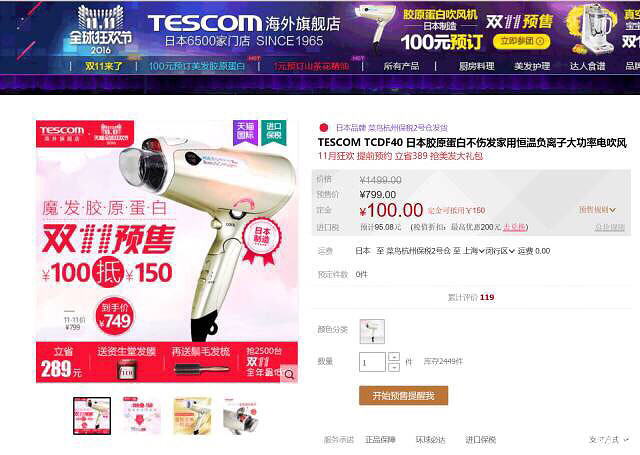
Task: Select the second product thumbnail image
Action: coord(141,415)
